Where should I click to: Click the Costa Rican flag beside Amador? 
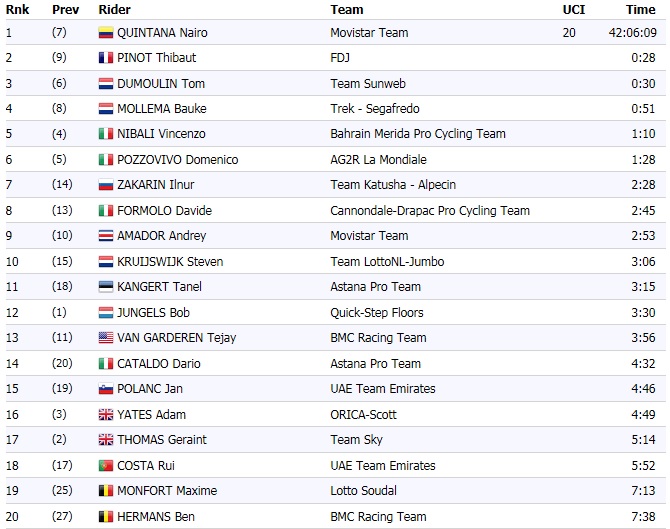coord(105,236)
